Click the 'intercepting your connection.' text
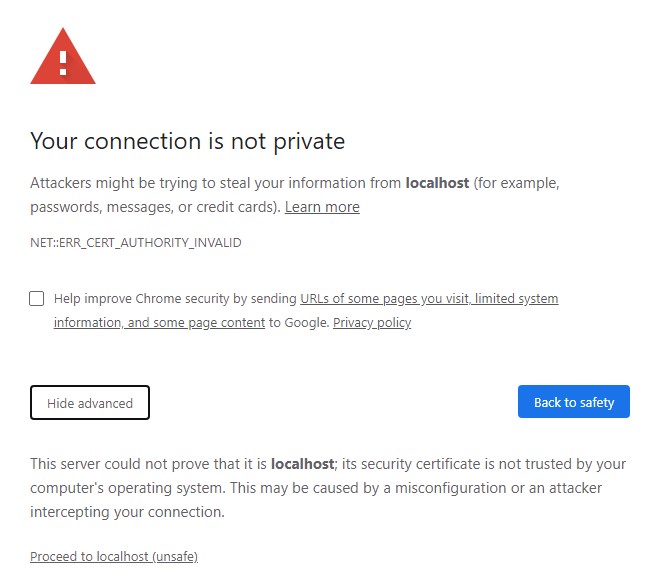664x573 pixels. pyautogui.click(x=127, y=512)
